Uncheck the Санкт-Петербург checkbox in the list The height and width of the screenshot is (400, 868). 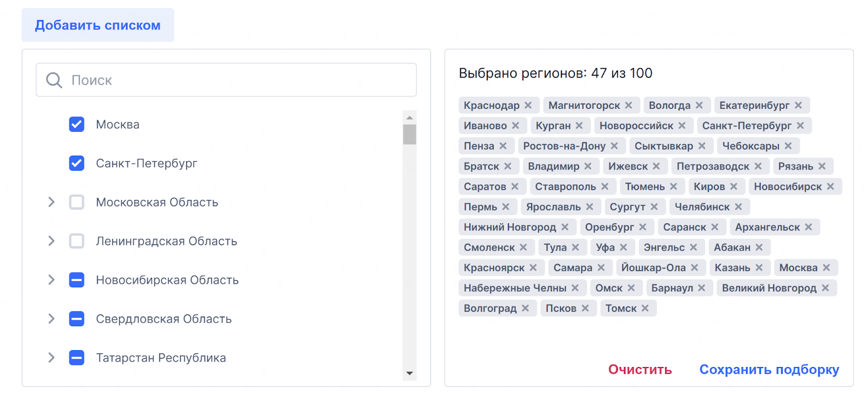[76, 163]
